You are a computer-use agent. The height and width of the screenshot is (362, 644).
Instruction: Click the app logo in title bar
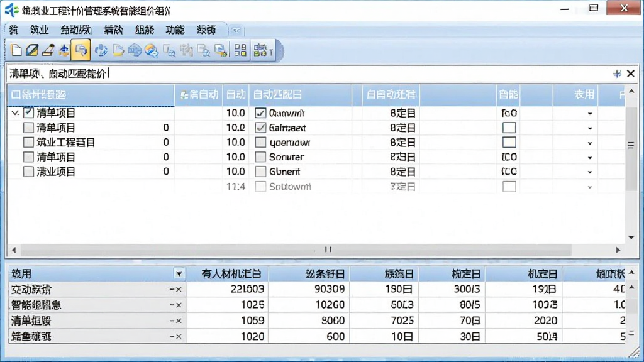[11, 10]
